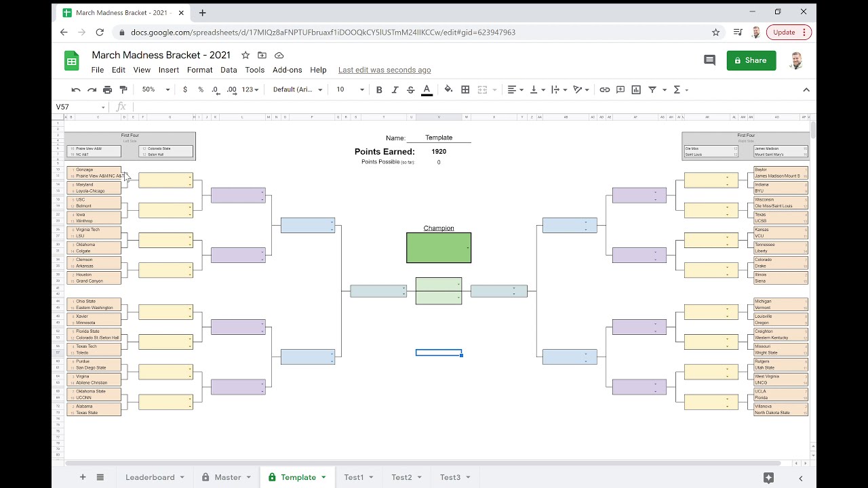The width and height of the screenshot is (868, 488).
Task: Open the Tools menu
Action: point(255,70)
